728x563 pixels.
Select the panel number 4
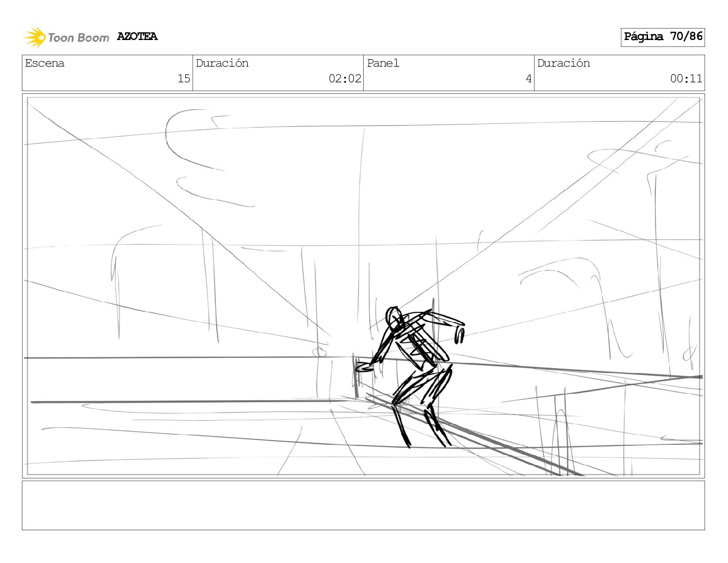coord(529,79)
